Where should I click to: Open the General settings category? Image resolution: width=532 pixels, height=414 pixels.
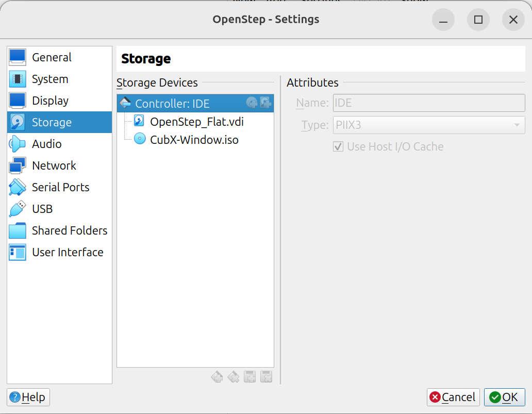coord(52,57)
